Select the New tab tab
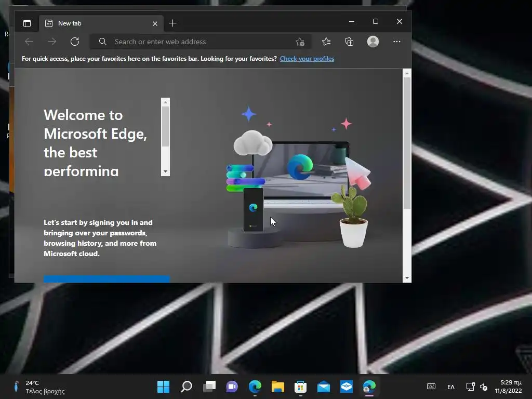532x399 pixels. pyautogui.click(x=101, y=23)
